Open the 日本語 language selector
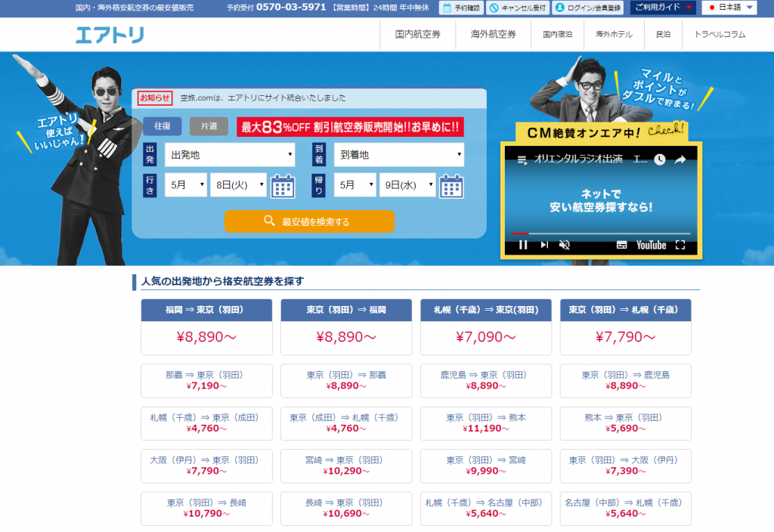The width and height of the screenshot is (774, 532). 729,8
